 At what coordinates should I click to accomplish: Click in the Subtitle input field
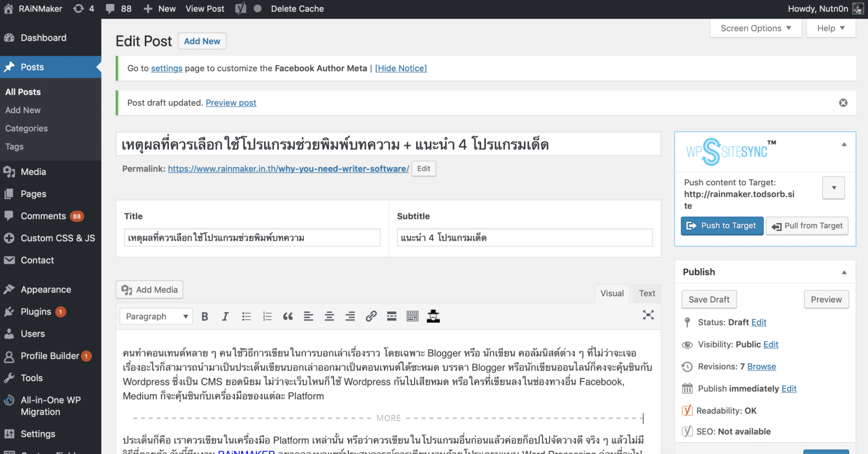pyautogui.click(x=524, y=238)
